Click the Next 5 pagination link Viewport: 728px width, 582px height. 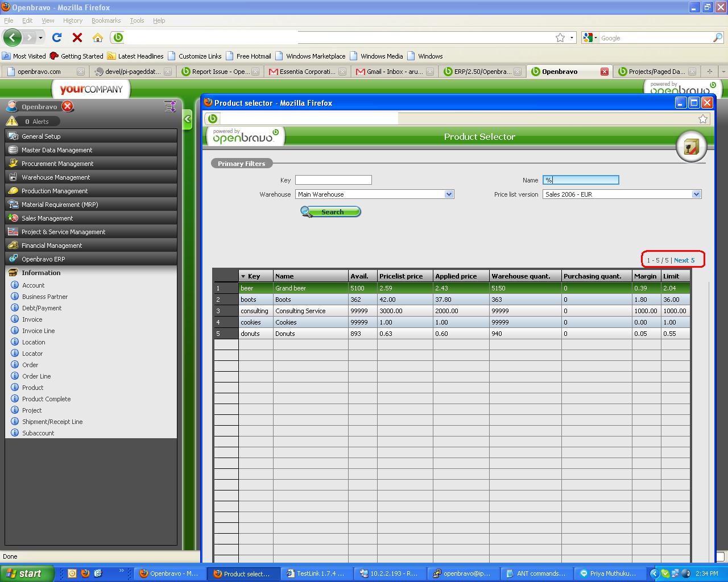point(684,260)
